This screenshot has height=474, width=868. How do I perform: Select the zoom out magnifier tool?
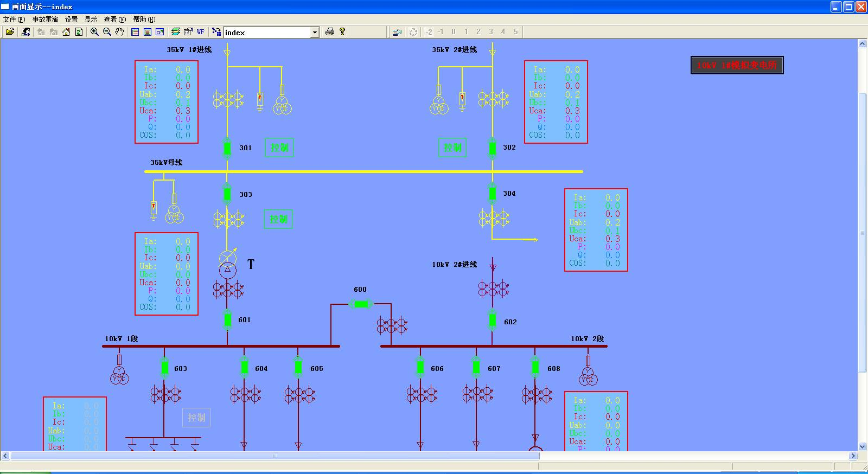pyautogui.click(x=107, y=32)
